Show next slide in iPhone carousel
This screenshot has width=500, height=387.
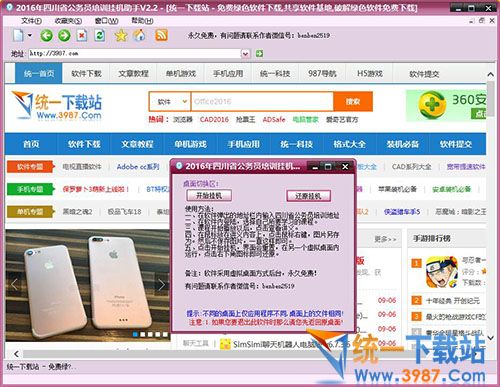click(x=161, y=284)
